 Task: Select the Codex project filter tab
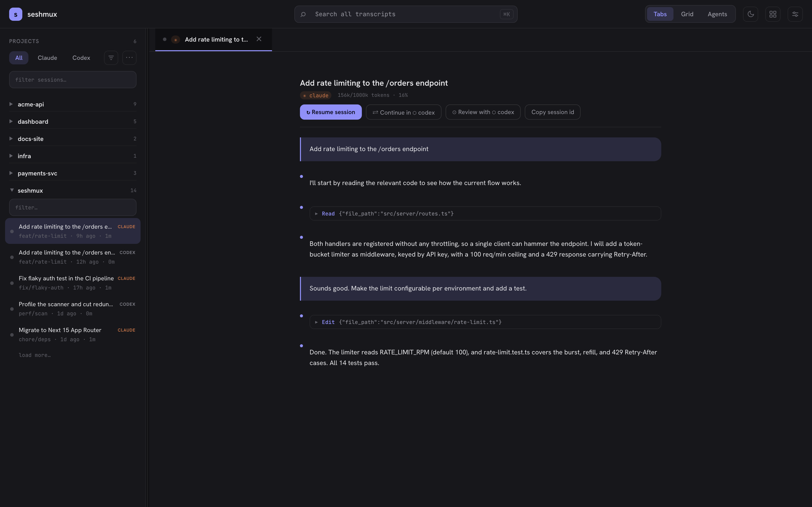click(x=81, y=58)
